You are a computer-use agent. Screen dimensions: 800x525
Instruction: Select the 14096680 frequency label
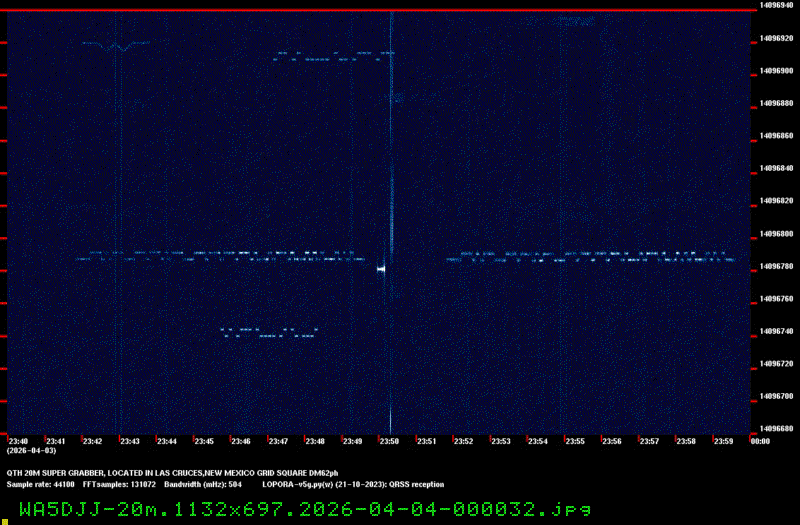[777, 429]
